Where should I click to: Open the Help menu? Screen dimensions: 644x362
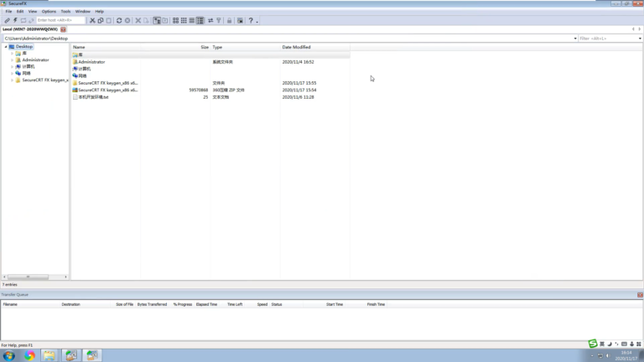pyautogui.click(x=100, y=12)
